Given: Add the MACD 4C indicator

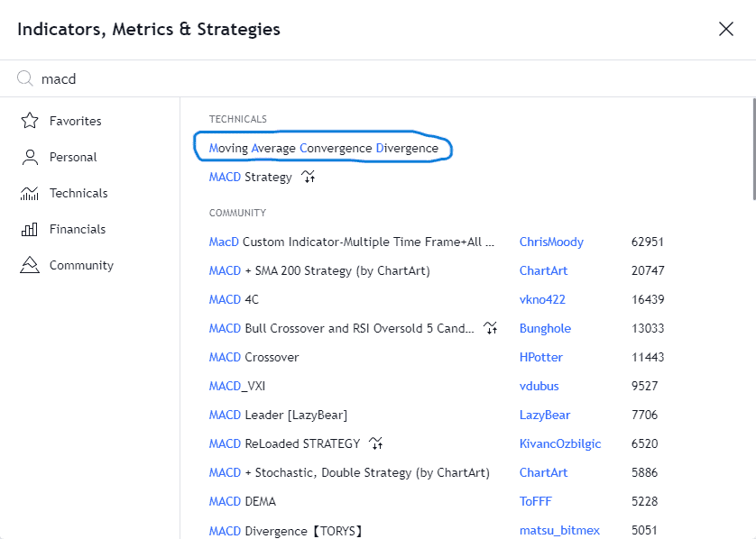Looking at the screenshot, I should point(234,299).
